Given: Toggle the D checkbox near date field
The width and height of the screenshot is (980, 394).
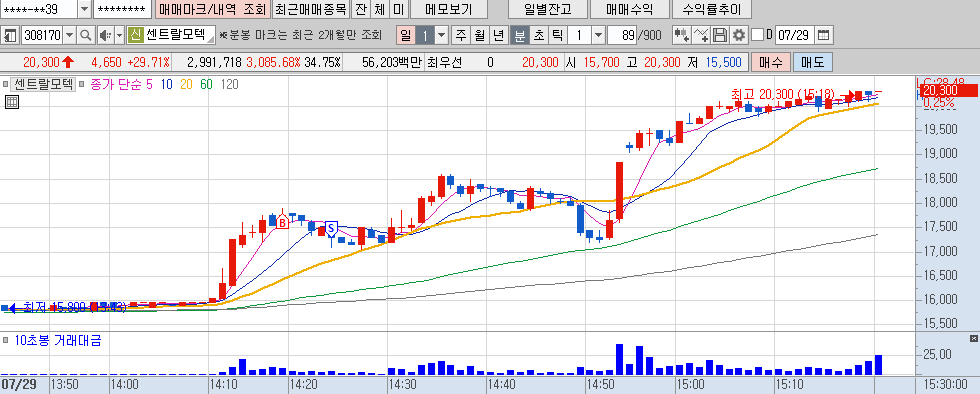Looking at the screenshot, I should 758,35.
